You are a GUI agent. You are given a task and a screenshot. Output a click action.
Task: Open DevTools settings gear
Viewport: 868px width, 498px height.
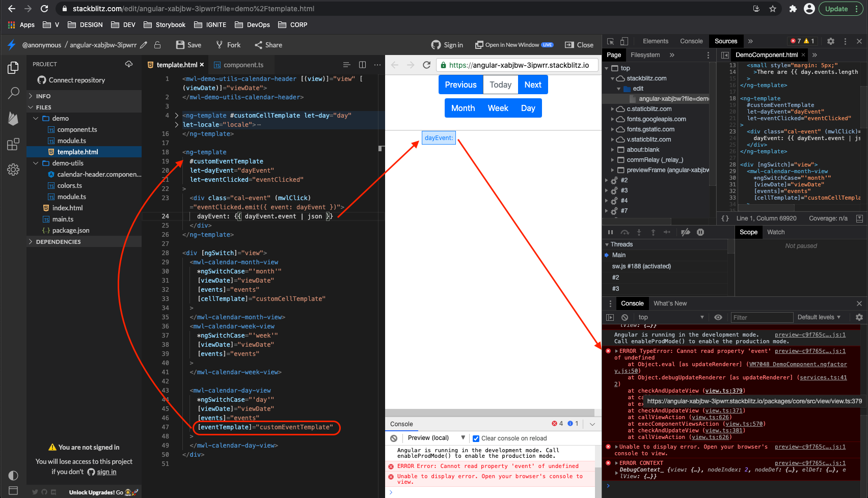point(831,41)
